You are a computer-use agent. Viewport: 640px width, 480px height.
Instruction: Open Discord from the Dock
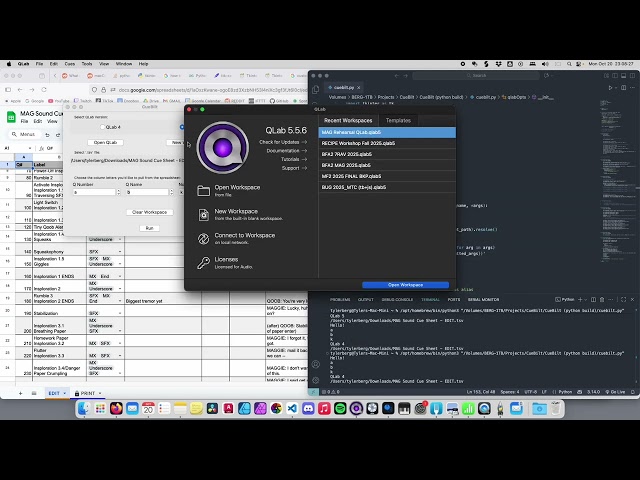(308, 409)
